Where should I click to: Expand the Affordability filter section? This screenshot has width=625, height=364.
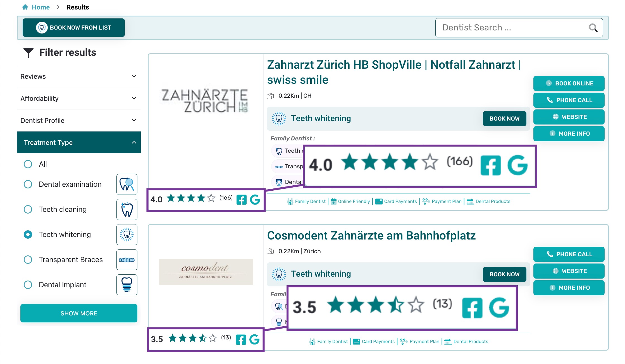[79, 98]
